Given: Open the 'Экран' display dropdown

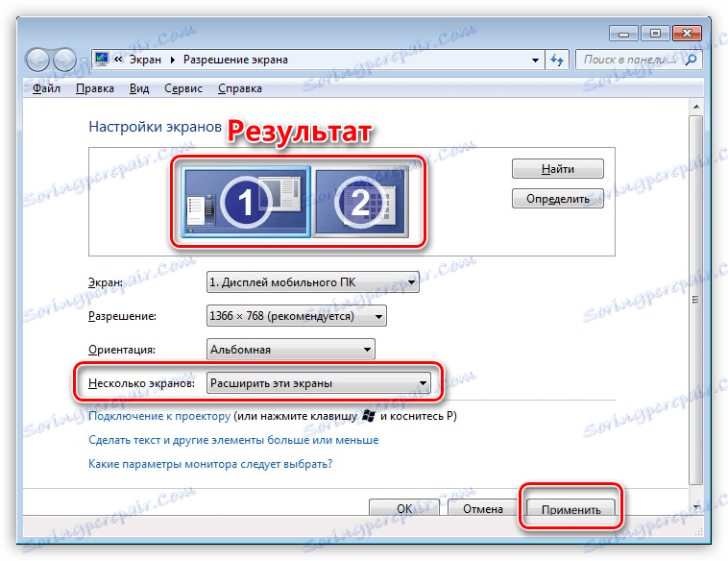Looking at the screenshot, I should coord(312,281).
